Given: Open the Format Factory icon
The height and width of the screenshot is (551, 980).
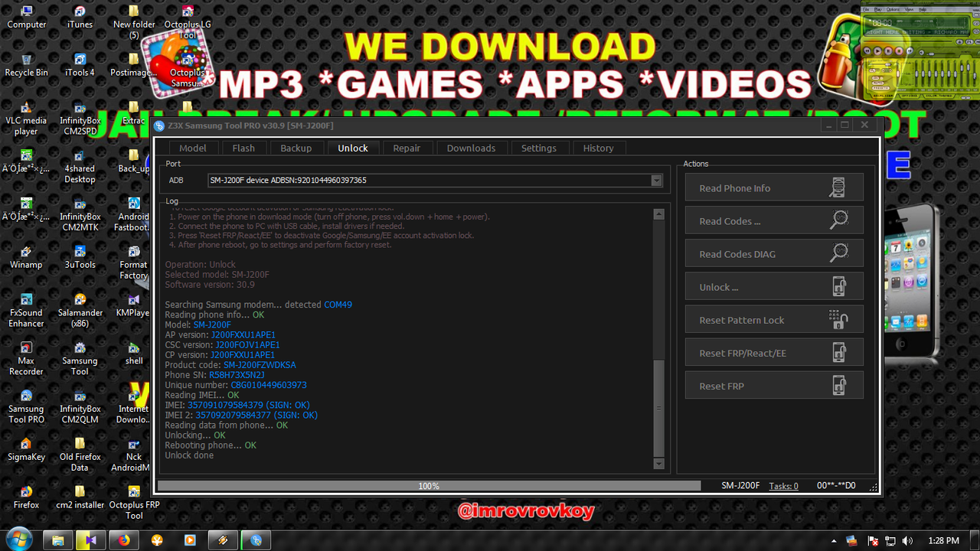Looking at the screenshot, I should pos(134,263).
